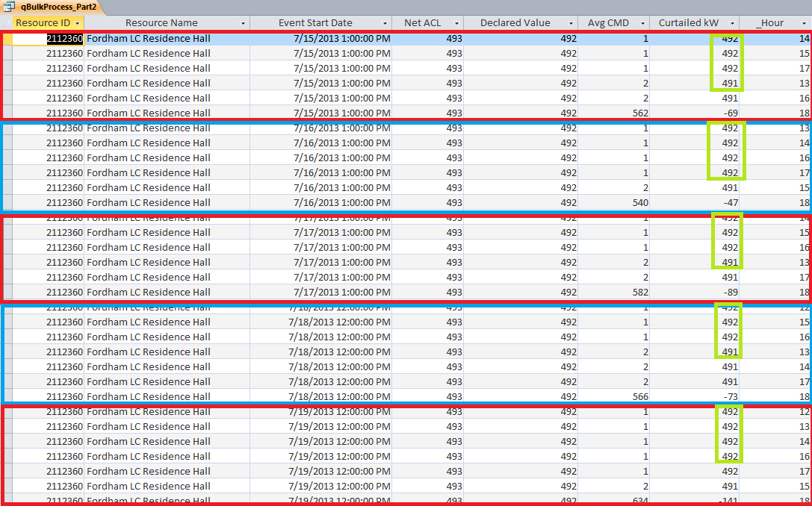
Task: Open the Avg CMD column filter arrow
Action: [643, 23]
